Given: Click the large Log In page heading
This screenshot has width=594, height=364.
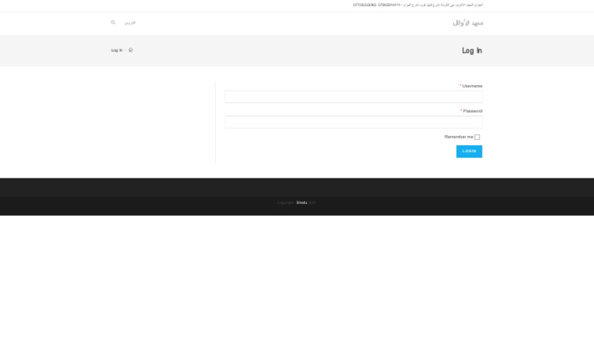Looking at the screenshot, I should point(472,51).
